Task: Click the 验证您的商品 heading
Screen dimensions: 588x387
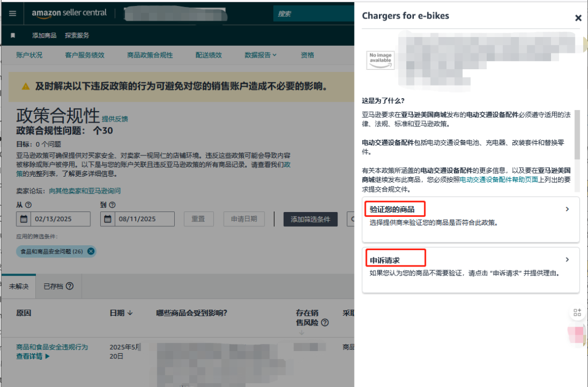Action: tap(392, 209)
